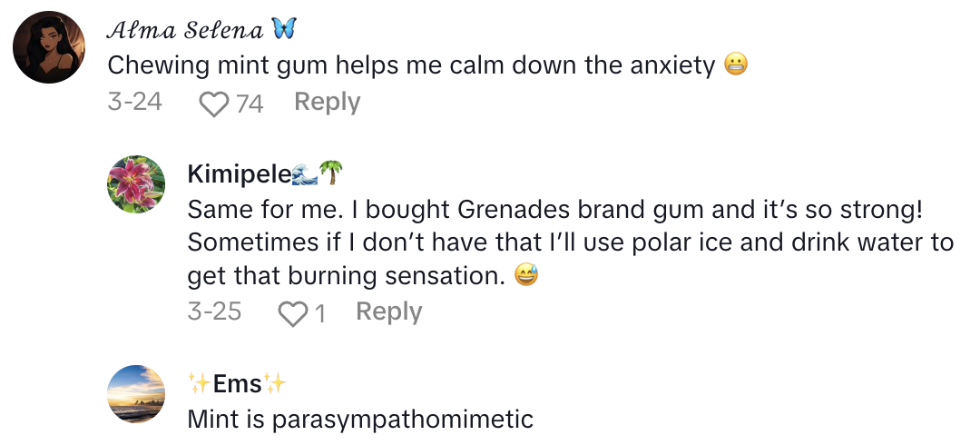Reply to Kimipele's comment
Viewport: 980px width, 445px height.
click(388, 311)
